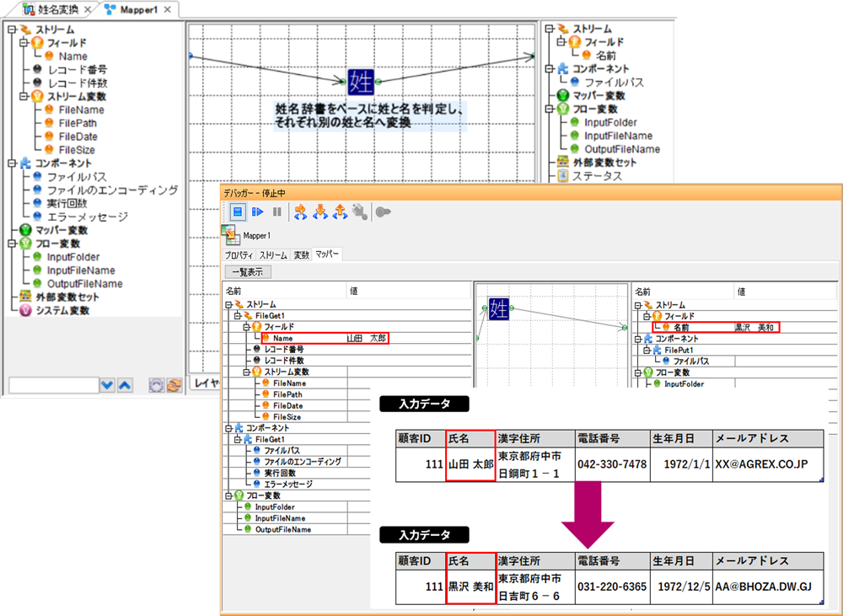This screenshot has height=616, width=843.
Task: Select FileDate in debugger stream variables
Action: click(x=287, y=406)
